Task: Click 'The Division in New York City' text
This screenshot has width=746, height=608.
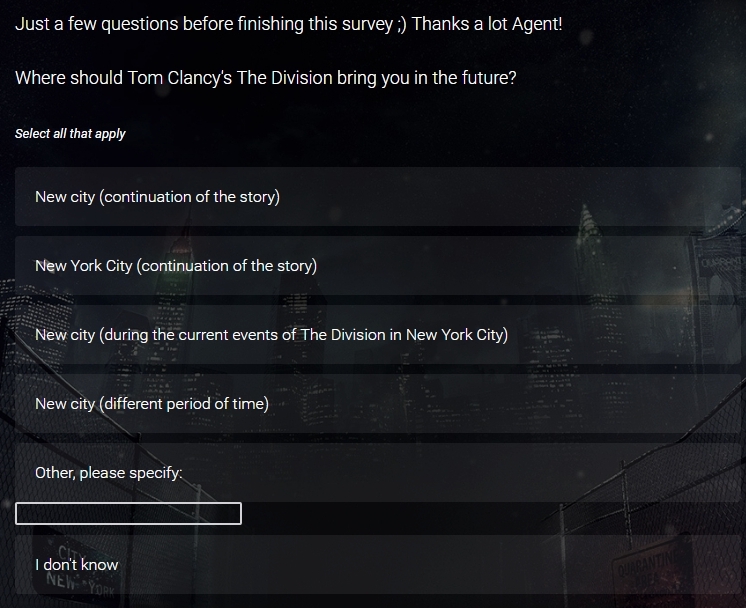Action: coord(402,335)
